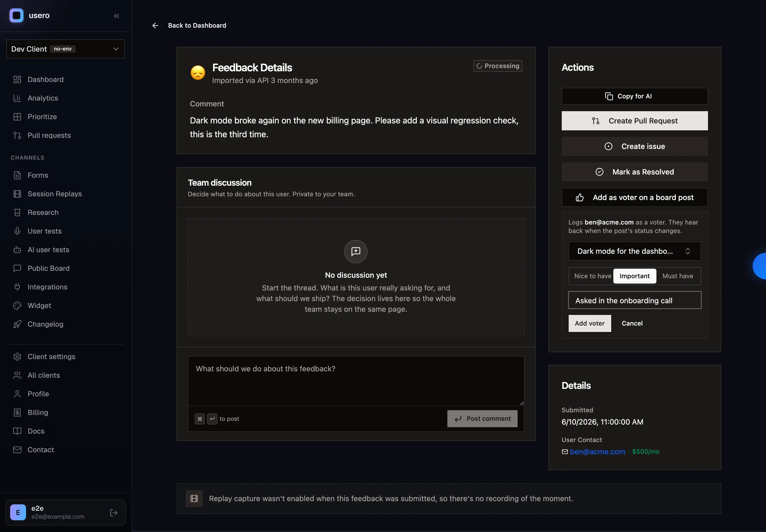
Task: Select Must have priority
Action: pyautogui.click(x=677, y=276)
